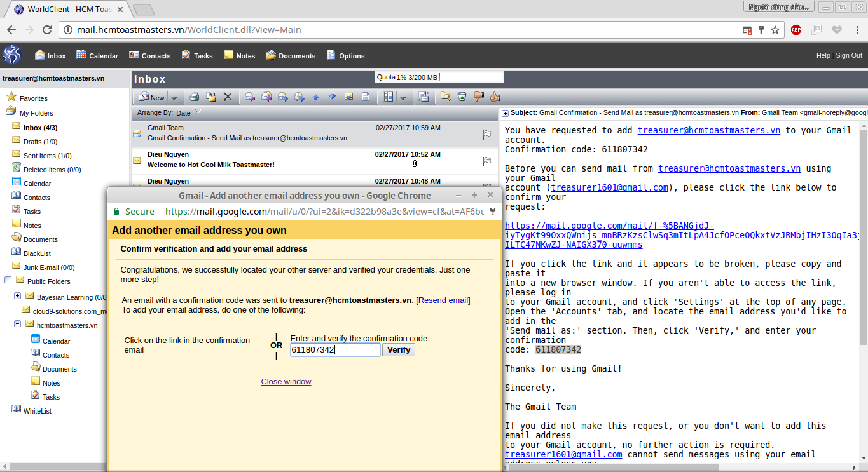Click the Empty trash recycle icon in toolbar
The width and height of the screenshot is (868, 472).
[462, 97]
